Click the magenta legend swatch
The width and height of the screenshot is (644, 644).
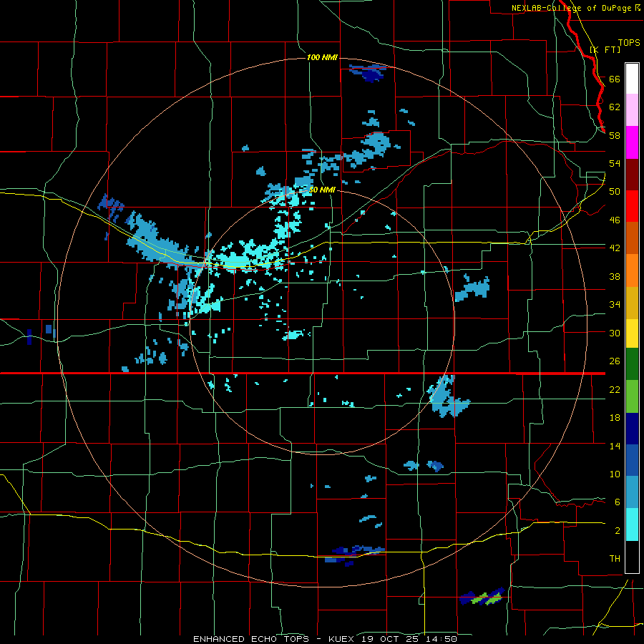pyautogui.click(x=632, y=142)
